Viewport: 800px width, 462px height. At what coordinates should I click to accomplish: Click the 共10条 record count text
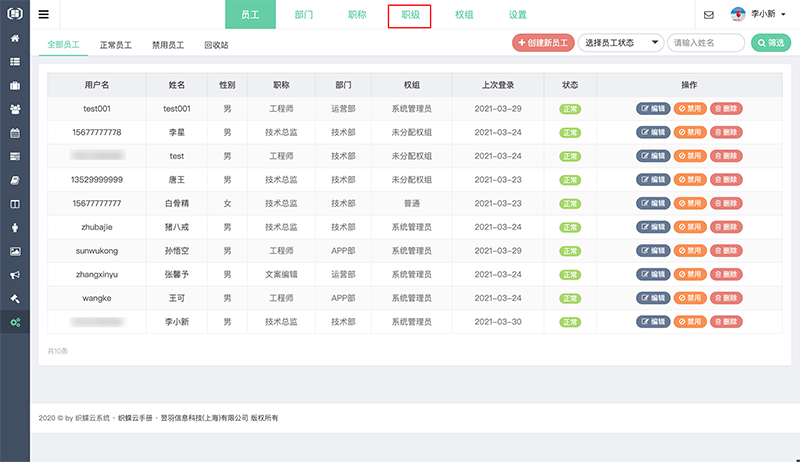(x=58, y=351)
